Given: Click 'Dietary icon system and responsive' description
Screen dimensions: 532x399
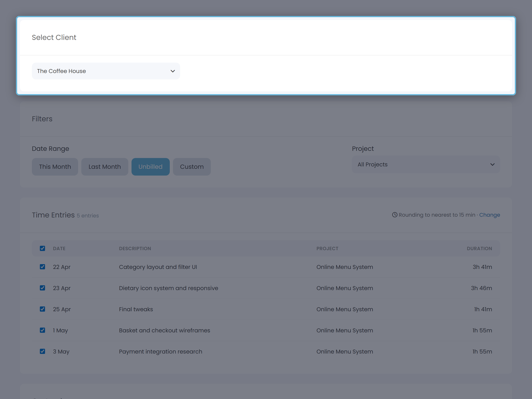Looking at the screenshot, I should tap(168, 288).
